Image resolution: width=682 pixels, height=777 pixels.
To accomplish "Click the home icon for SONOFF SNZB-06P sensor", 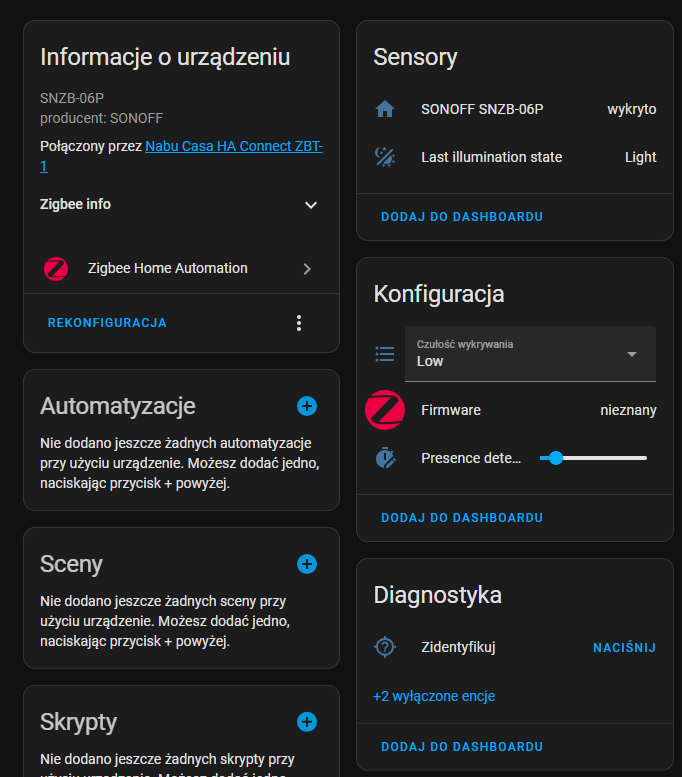I will pos(385,109).
